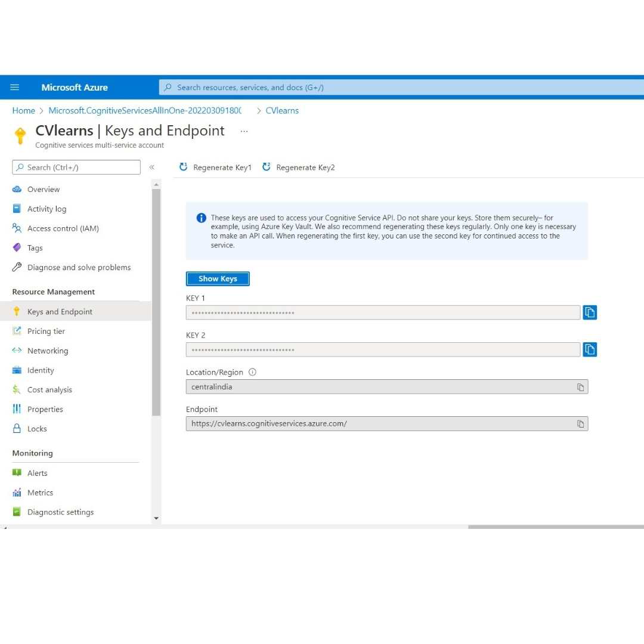Click the sidebar Search (Ctrl+/) field
644x644 pixels.
[x=76, y=167]
